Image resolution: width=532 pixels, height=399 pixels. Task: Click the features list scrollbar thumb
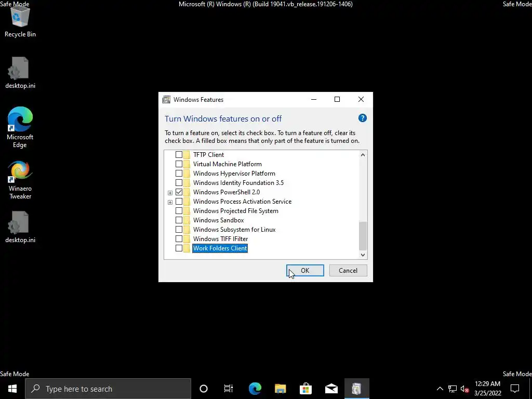363,236
